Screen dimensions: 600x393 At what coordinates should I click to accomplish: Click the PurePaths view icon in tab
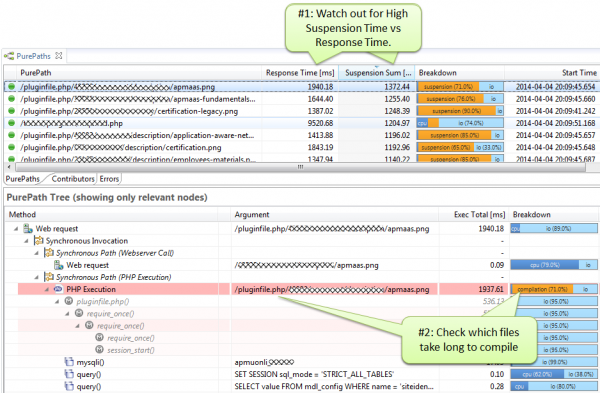tap(9, 56)
